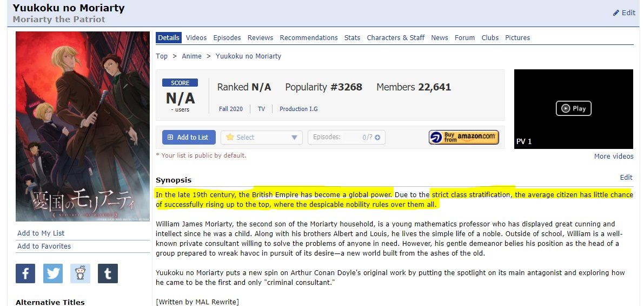Click the Twitter share icon

(x=53, y=274)
